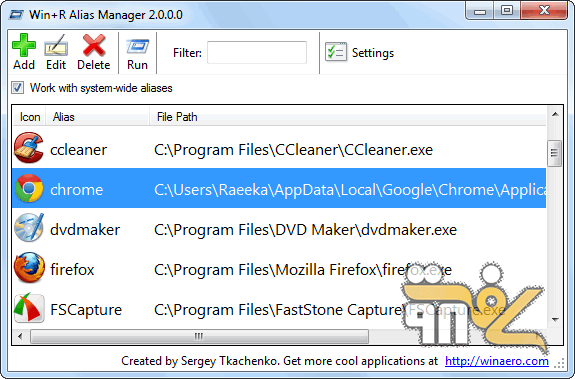Click the horizontal scrollbar thumb

[199, 336]
